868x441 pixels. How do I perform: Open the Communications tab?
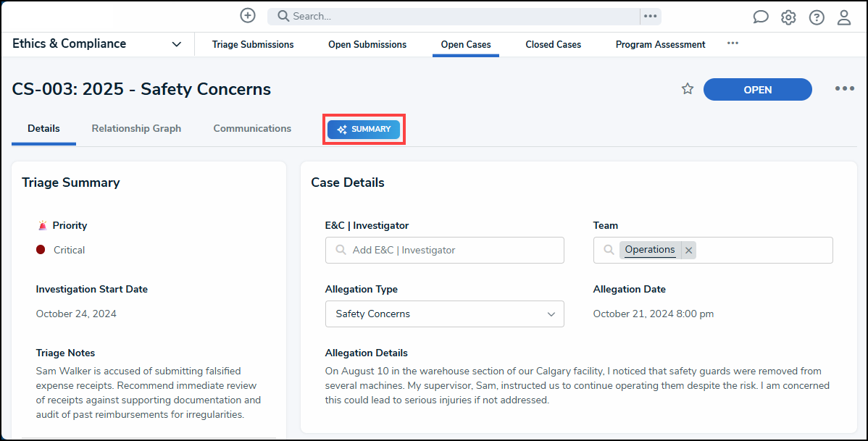point(252,128)
